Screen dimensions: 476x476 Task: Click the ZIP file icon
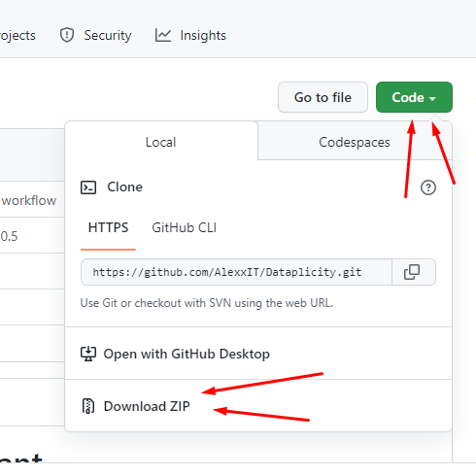[88, 406]
